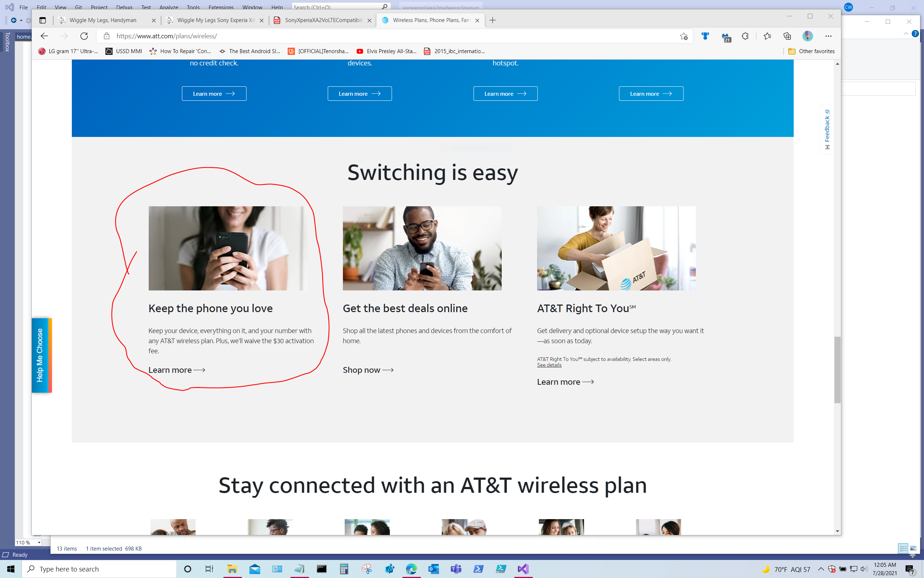924x578 pixels.
Task: Click the AT&T box unpacking image
Action: [616, 248]
